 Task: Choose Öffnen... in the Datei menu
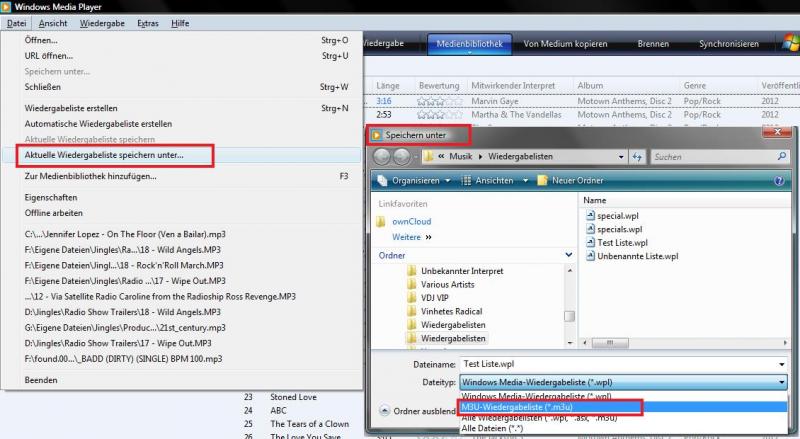(x=182, y=40)
